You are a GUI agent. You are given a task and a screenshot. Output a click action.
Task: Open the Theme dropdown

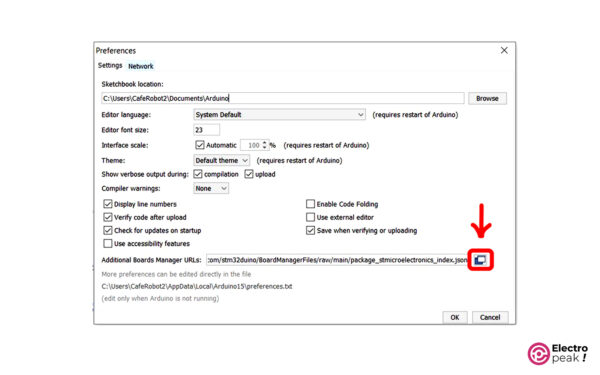222,160
